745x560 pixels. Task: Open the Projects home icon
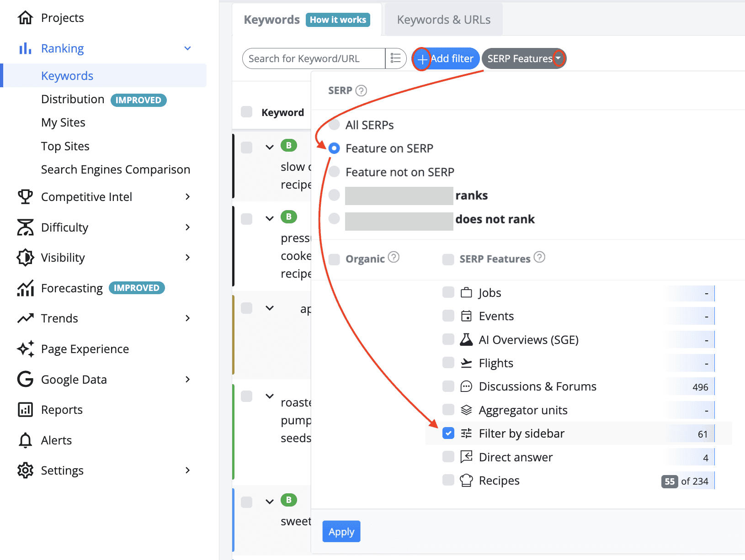tap(25, 18)
